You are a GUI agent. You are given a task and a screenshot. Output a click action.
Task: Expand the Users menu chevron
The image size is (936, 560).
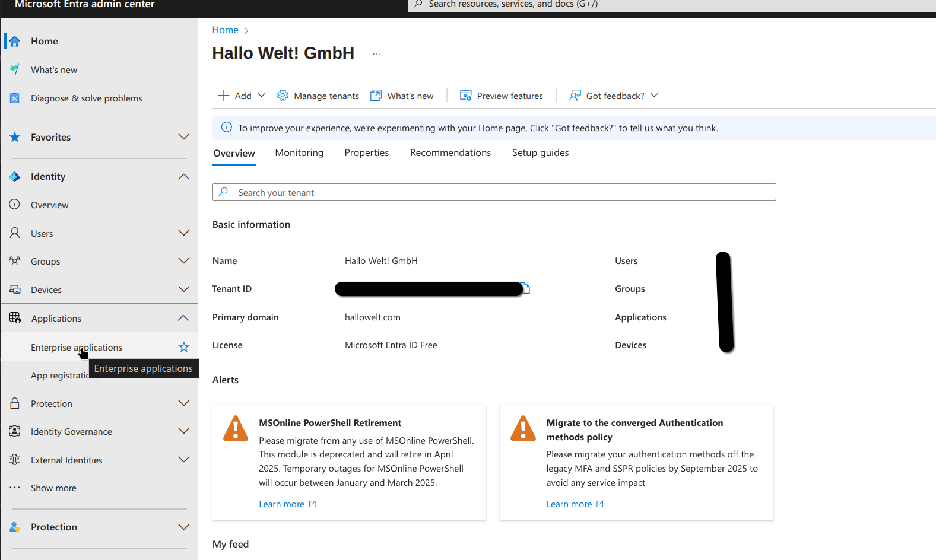[184, 233]
